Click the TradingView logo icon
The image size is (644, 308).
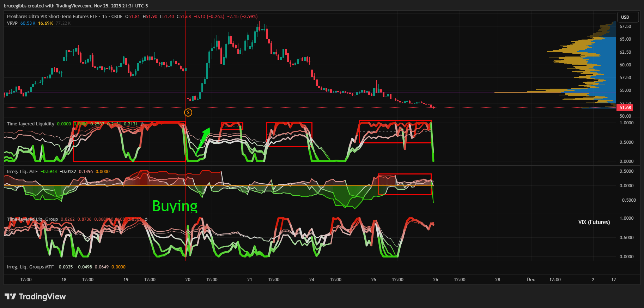(x=10, y=296)
